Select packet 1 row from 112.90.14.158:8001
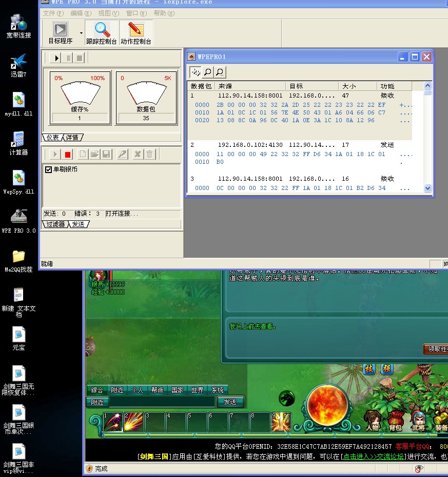 [300, 96]
